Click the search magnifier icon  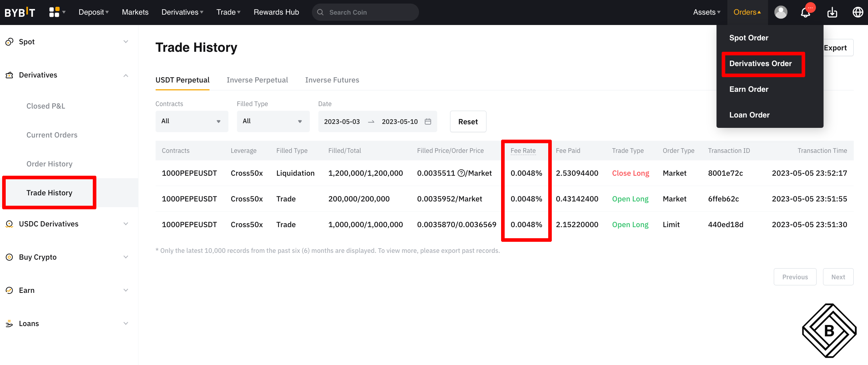pyautogui.click(x=321, y=12)
